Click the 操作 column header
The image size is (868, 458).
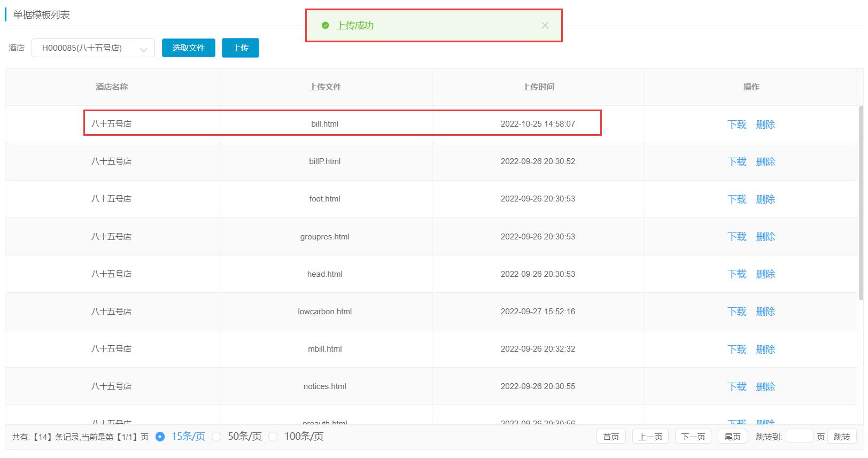coord(751,87)
